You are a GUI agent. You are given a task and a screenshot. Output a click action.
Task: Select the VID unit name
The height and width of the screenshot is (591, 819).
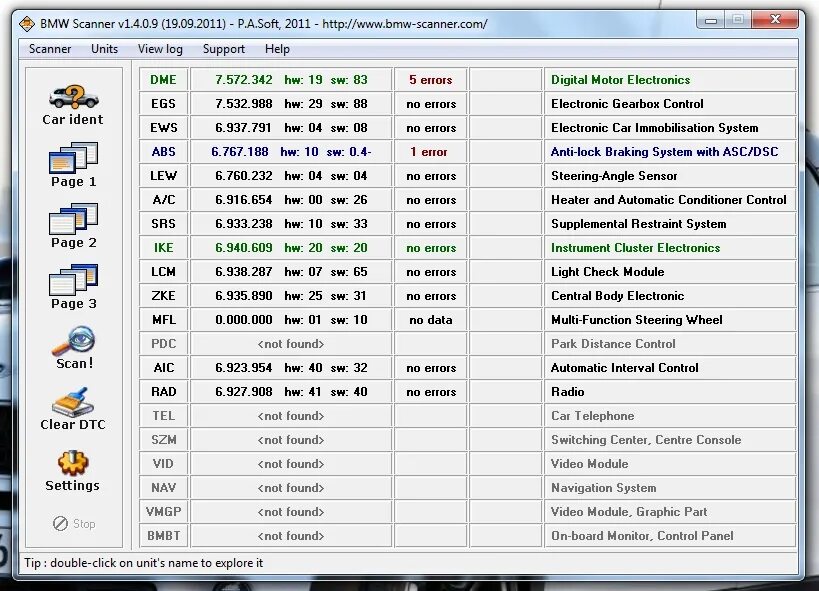click(163, 464)
